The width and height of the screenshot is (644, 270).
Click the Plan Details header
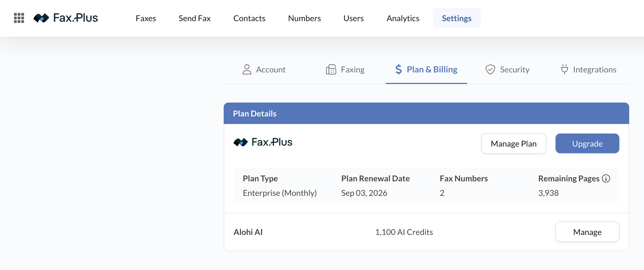pos(426,113)
